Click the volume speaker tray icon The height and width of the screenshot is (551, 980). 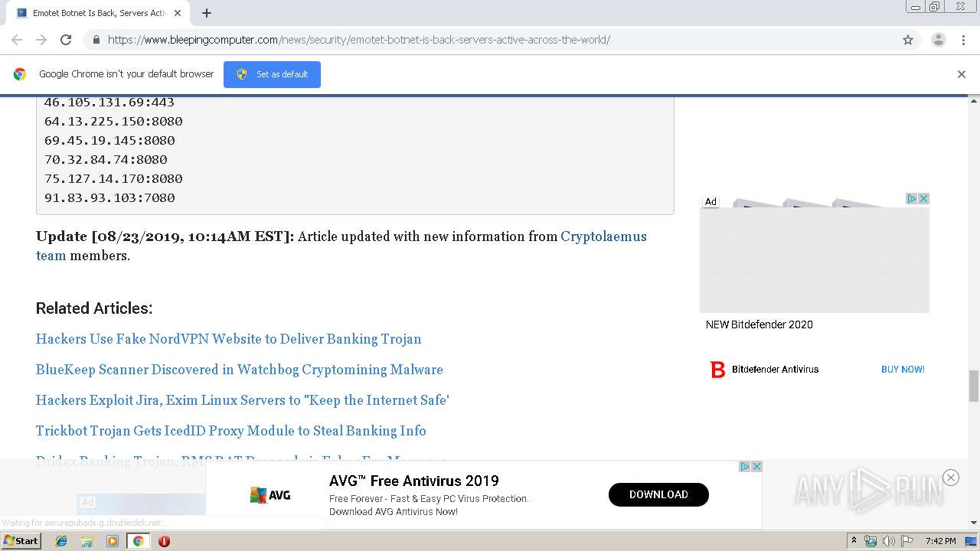tap(888, 541)
